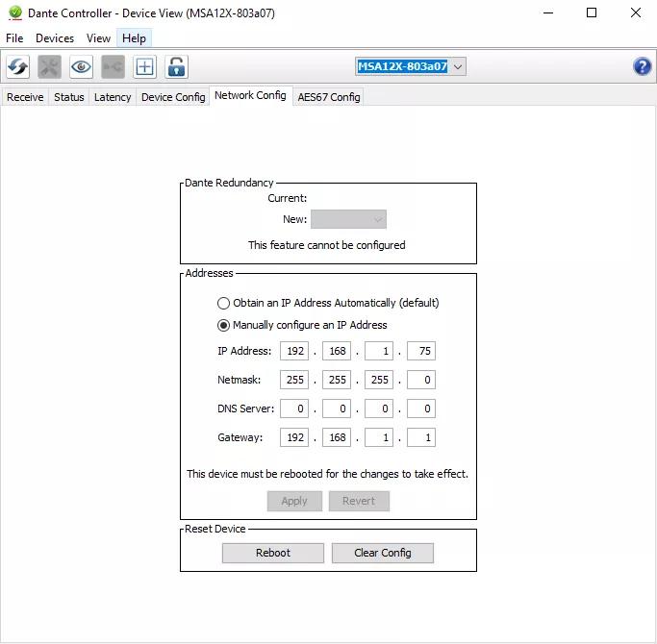Click DNS Server last octet field
657x644 pixels.
click(x=421, y=409)
